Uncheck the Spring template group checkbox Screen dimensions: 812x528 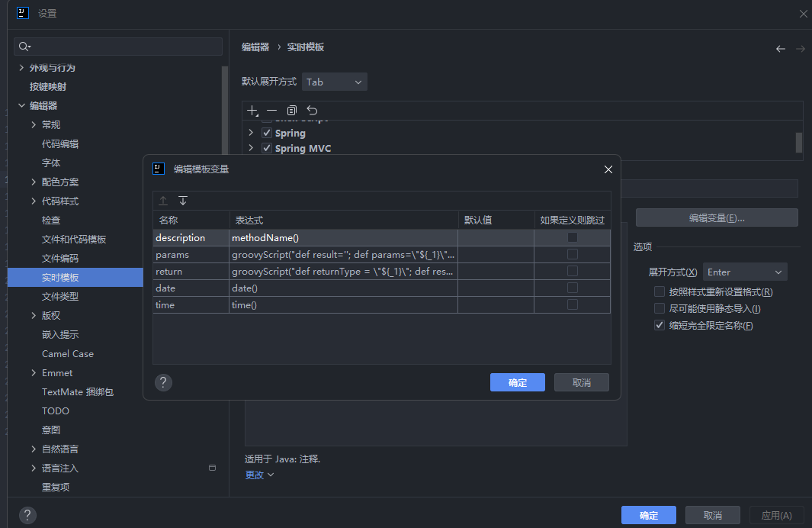(x=267, y=133)
